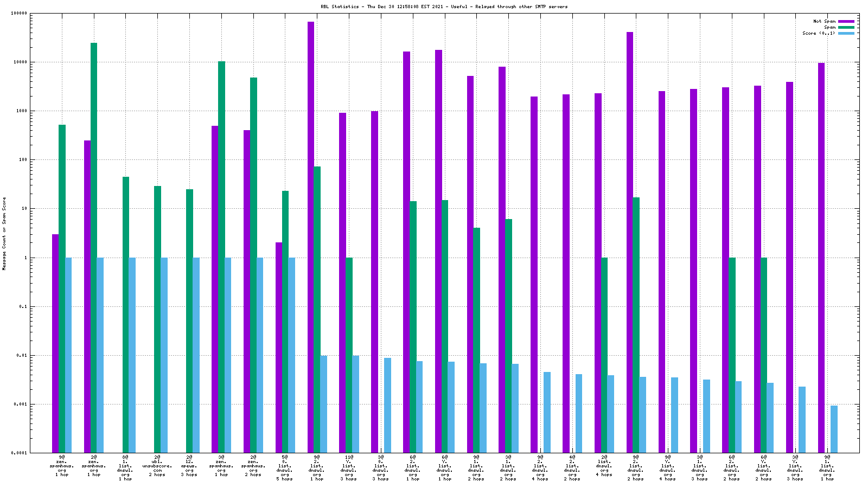Click the 0.list.dnswl.org 5 hops axis label
Image resolution: width=868 pixels, height=488 pixels.
tap(285, 468)
